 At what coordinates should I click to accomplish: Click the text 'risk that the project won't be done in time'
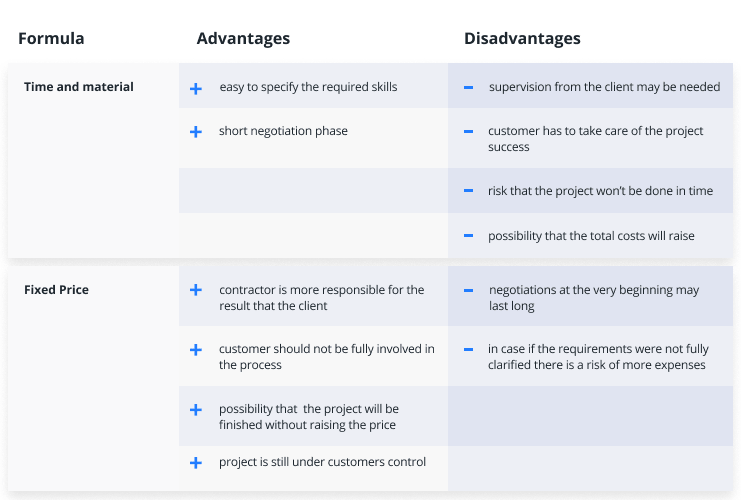pos(600,191)
